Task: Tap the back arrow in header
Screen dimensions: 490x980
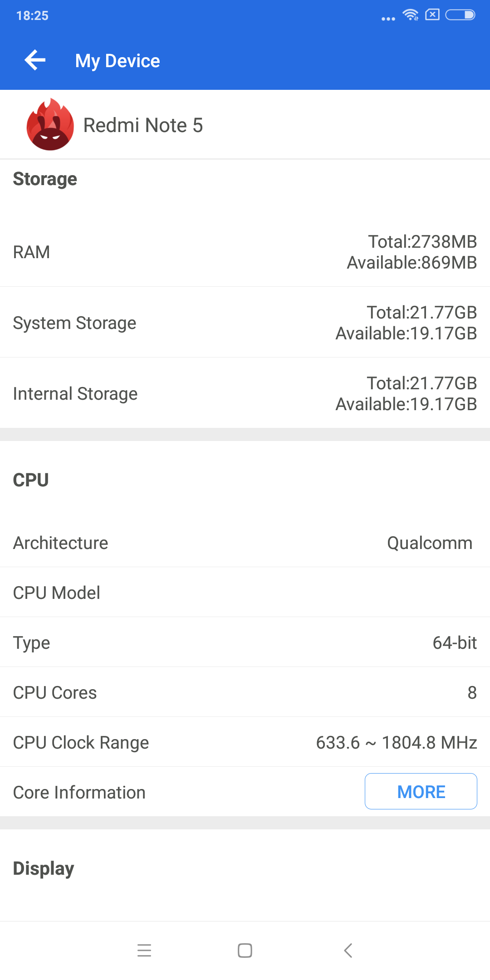Action: 35,60
